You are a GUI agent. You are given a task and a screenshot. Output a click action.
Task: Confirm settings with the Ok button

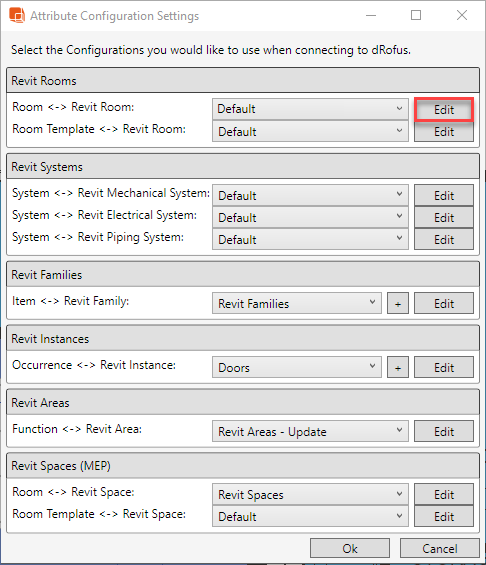coord(350,548)
